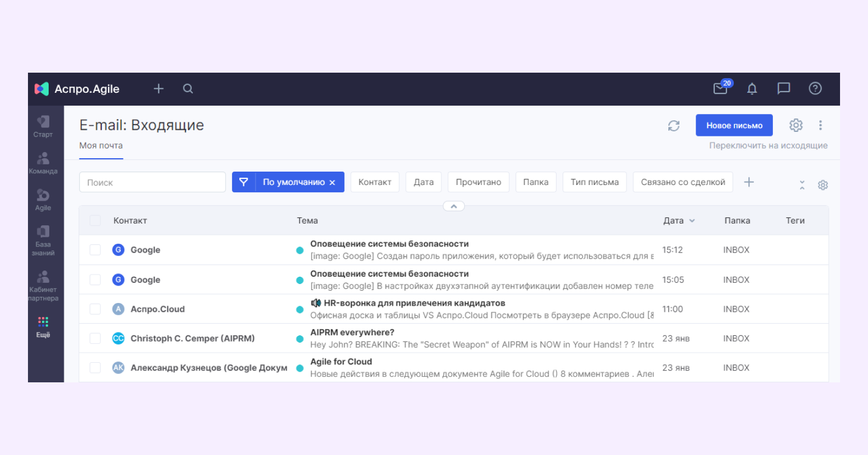Open global search magnifier icon

tap(188, 88)
